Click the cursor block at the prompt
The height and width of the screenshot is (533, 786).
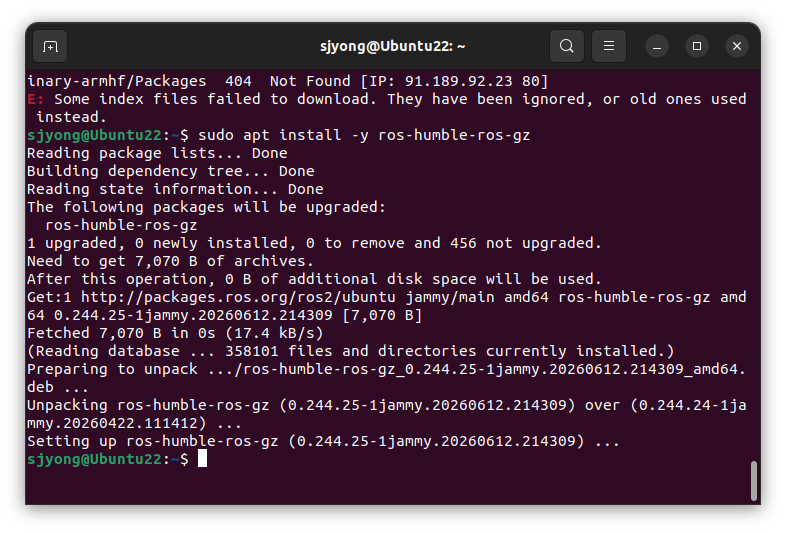[202, 458]
